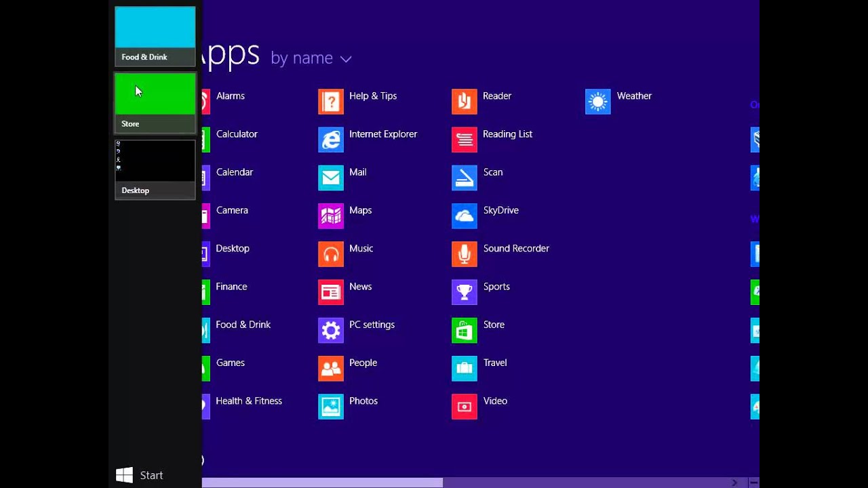Screen dimensions: 868x488
Task: Click the Windows Start logo
Action: 124,475
